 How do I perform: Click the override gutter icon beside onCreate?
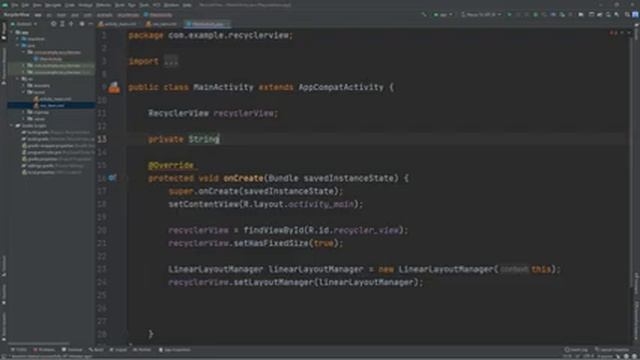(112, 178)
